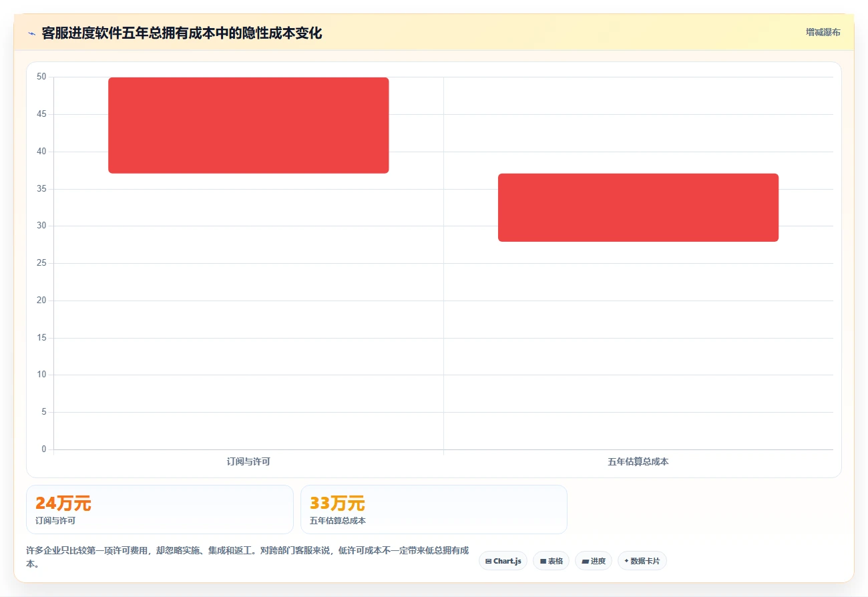Click the 进度 tag chip
Viewport: 868px width, 597px height.
coord(594,561)
